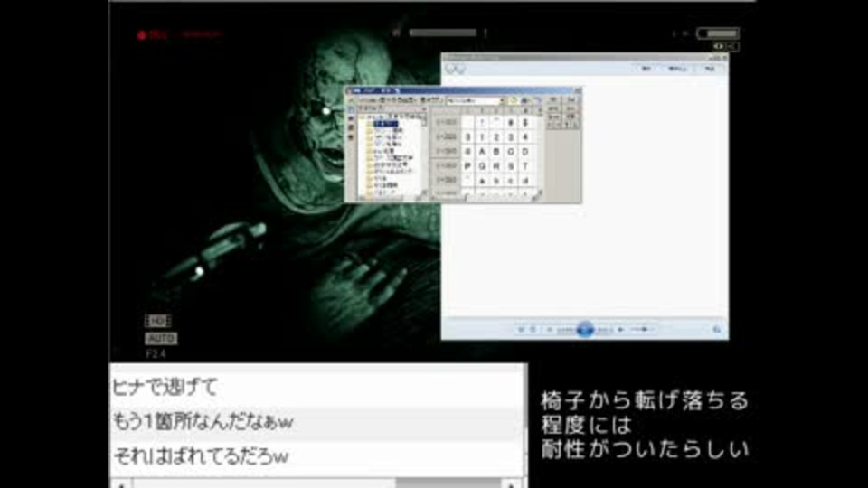Select digit 4 in IME Pad grid
This screenshot has height=488, width=868.
[x=524, y=137]
